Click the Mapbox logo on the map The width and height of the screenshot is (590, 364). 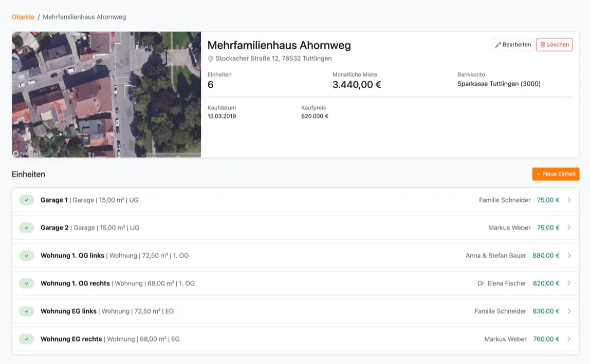[26, 153]
